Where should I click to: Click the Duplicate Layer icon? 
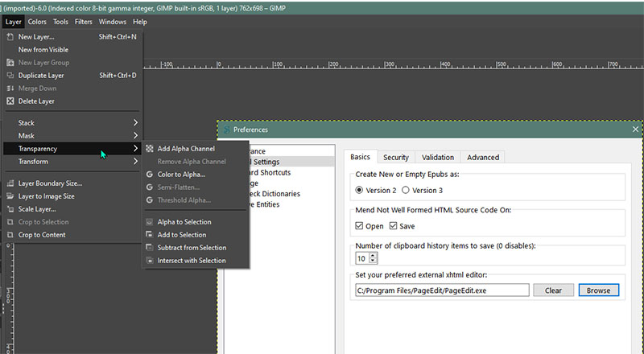click(x=10, y=76)
